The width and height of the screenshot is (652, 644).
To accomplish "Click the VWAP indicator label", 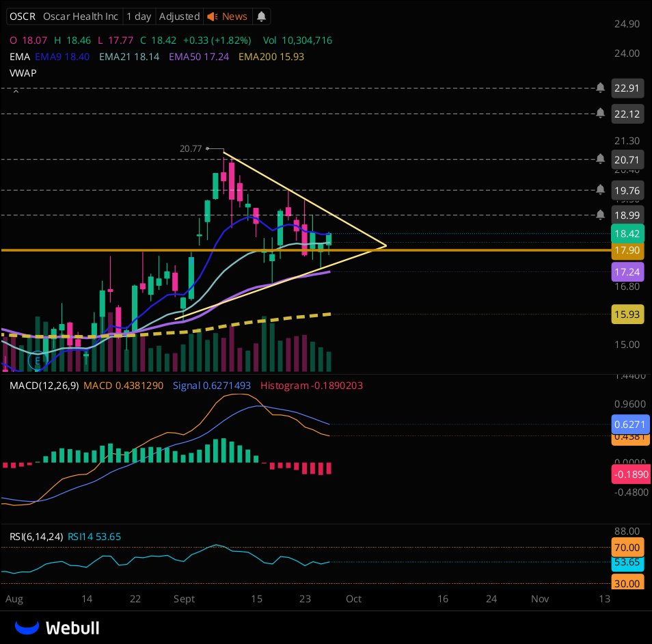I will tap(23, 73).
